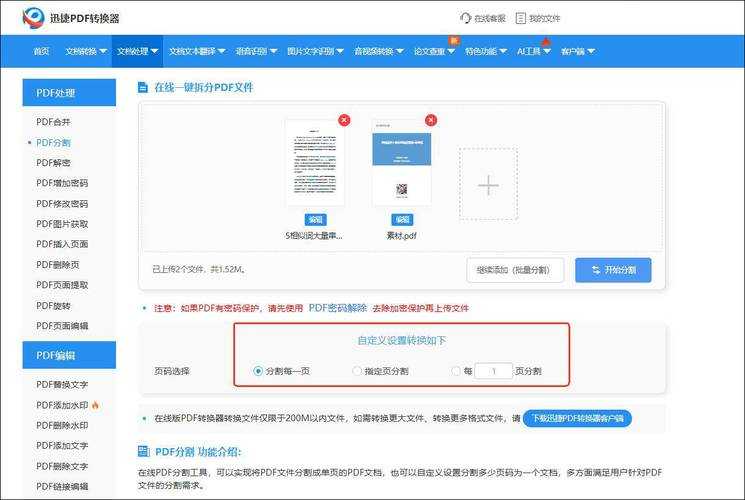This screenshot has width=745, height=500.
Task: Open PDF插入页面 in sidebar
Action: click(x=62, y=244)
